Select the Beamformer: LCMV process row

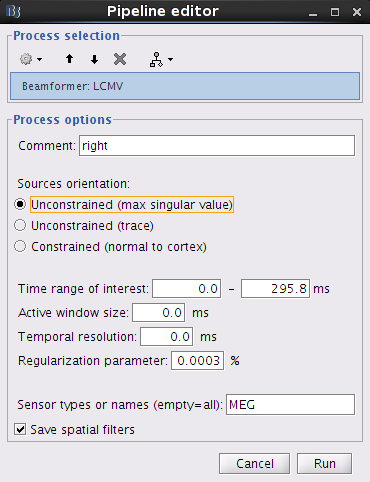tap(185, 86)
